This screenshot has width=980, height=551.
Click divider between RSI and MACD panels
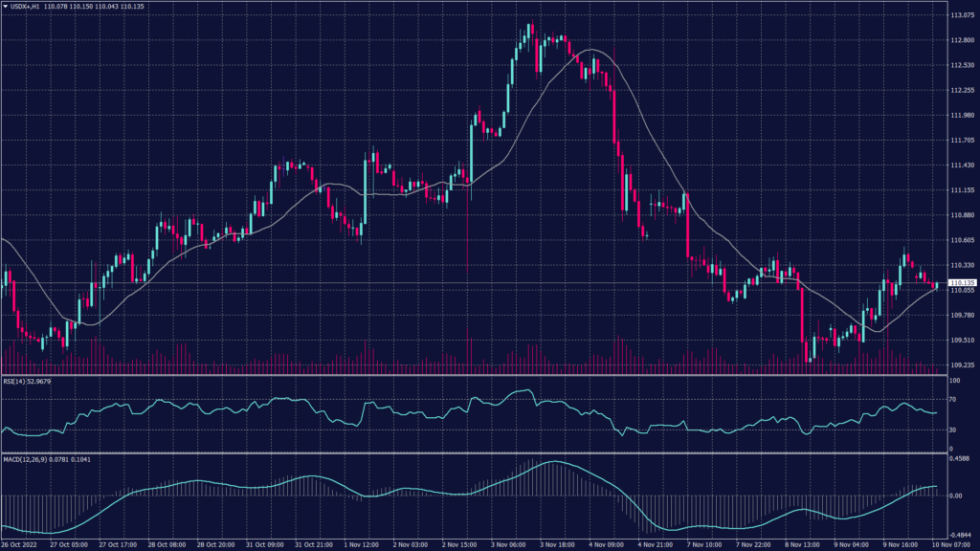pos(479,453)
